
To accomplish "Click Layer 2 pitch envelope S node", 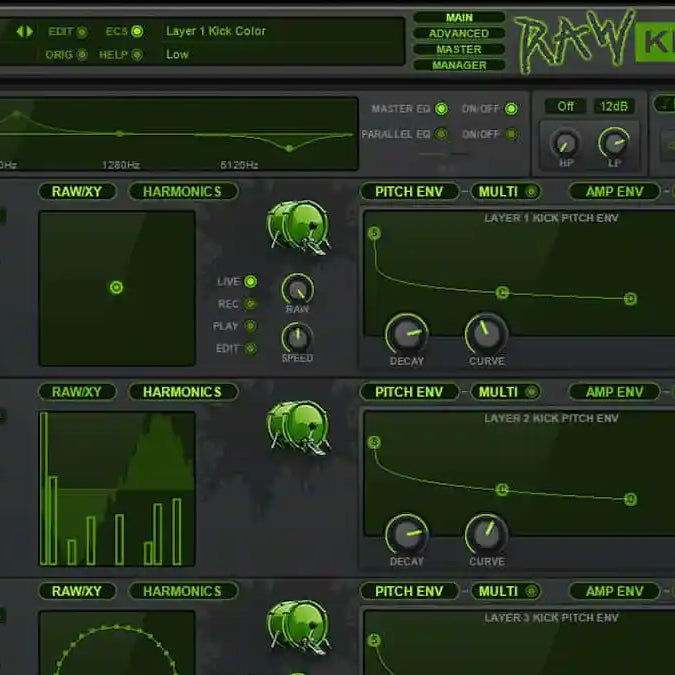I will (x=374, y=442).
